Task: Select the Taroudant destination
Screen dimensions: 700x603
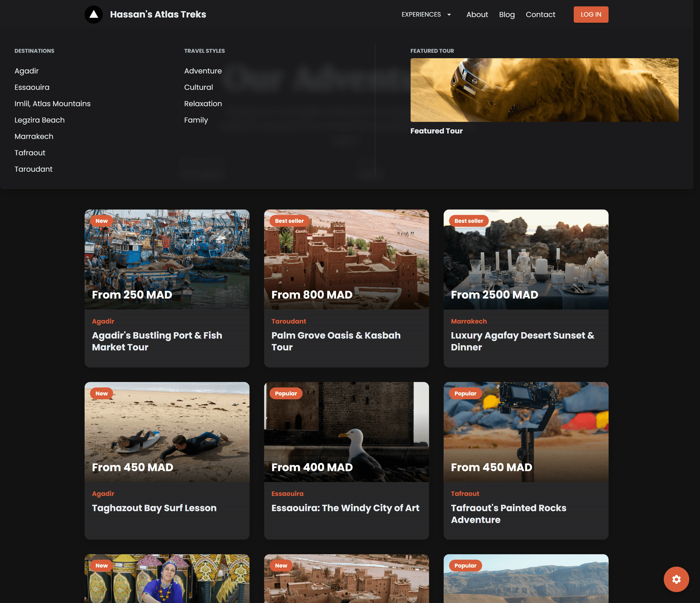Action: click(x=34, y=169)
